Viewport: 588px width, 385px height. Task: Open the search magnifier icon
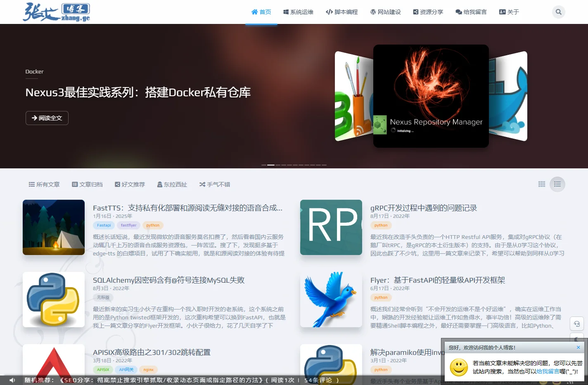tap(558, 12)
